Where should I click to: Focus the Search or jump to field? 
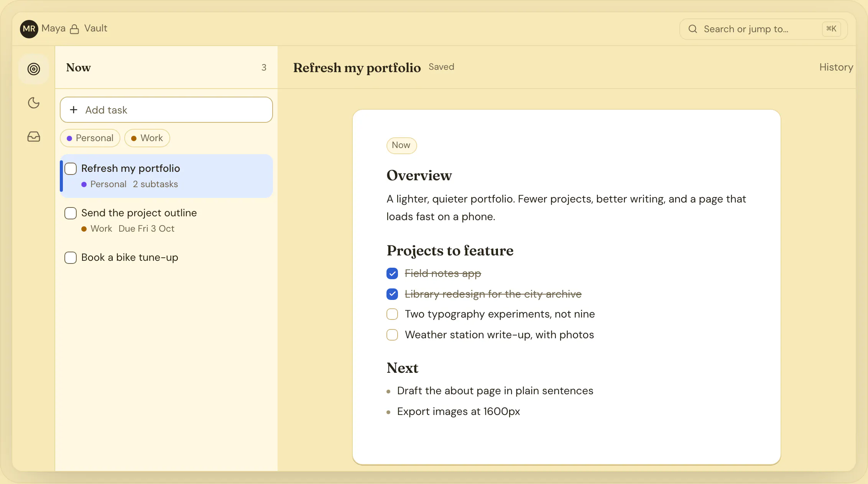[x=763, y=29]
